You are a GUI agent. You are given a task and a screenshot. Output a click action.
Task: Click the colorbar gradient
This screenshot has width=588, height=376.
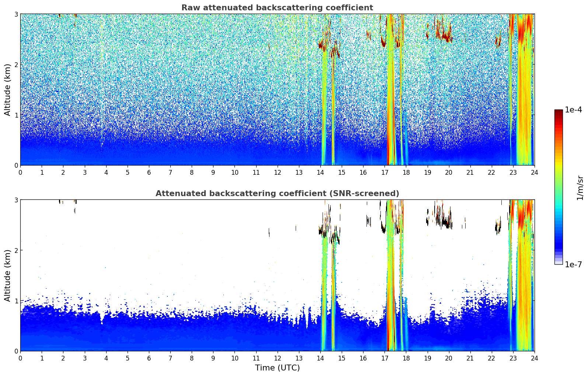559,187
